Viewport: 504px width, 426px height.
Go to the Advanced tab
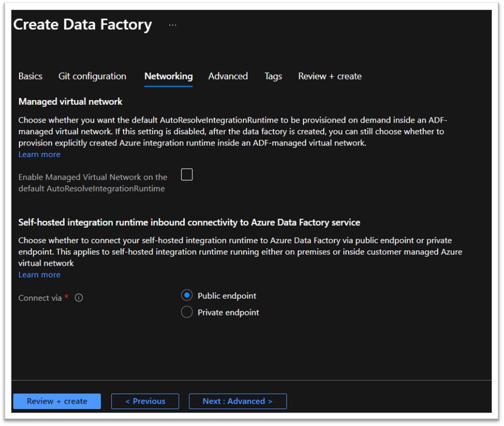click(228, 76)
